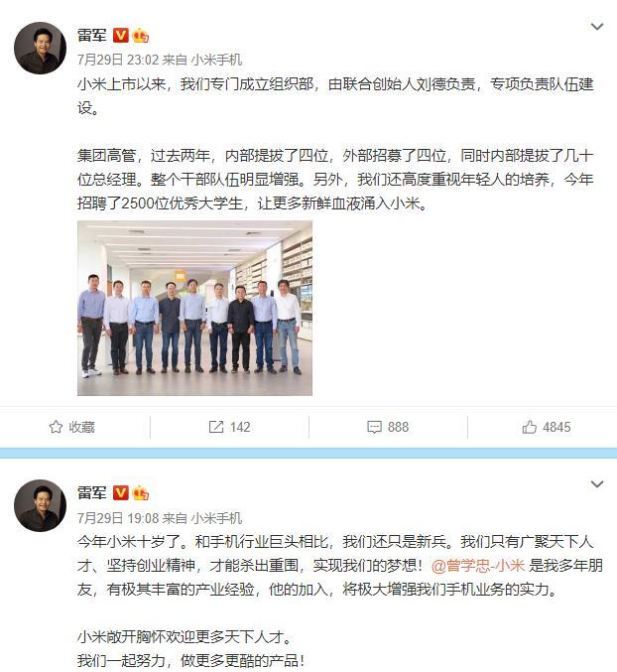
Task: Click the 小米手机 source link on first post
Action: tap(216, 60)
